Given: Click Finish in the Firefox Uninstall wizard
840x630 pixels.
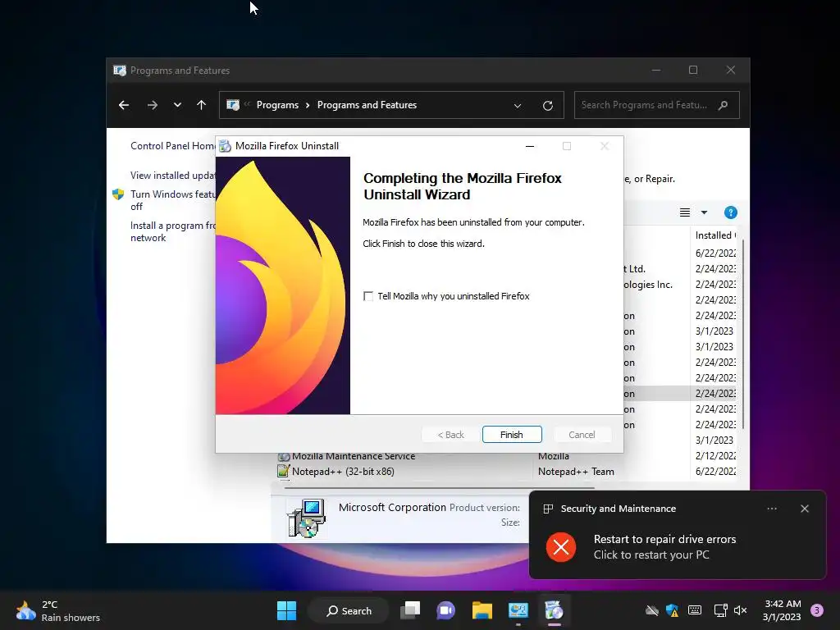Looking at the screenshot, I should point(512,435).
